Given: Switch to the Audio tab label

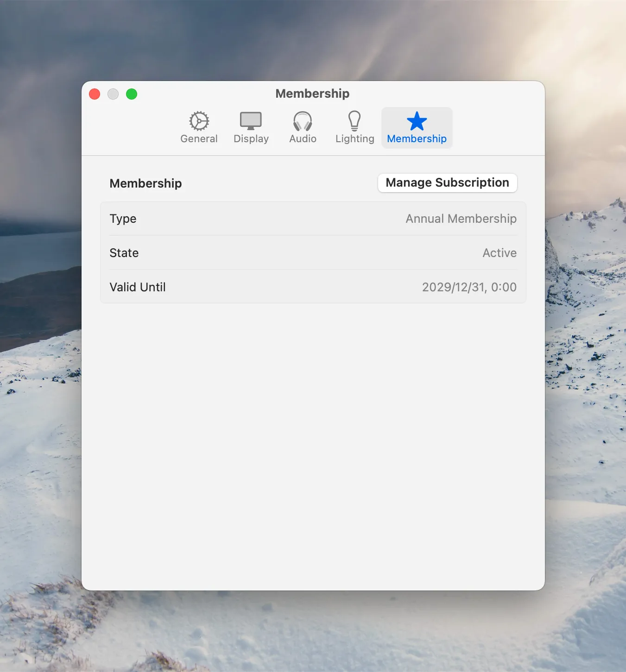Looking at the screenshot, I should tap(303, 139).
